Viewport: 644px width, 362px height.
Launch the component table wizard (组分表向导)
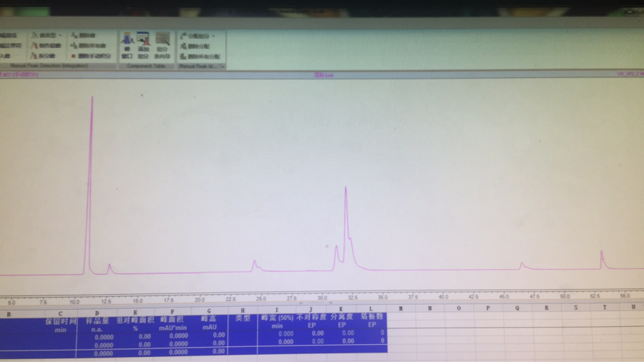162,46
